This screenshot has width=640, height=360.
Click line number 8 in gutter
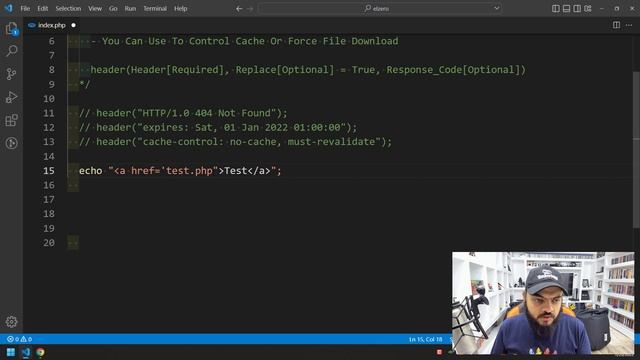click(x=51, y=70)
